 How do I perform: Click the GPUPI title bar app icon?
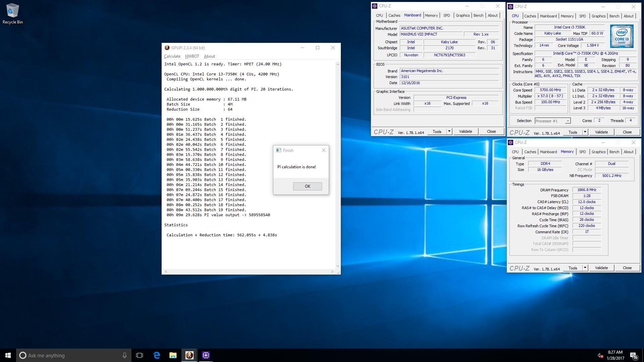pos(167,48)
